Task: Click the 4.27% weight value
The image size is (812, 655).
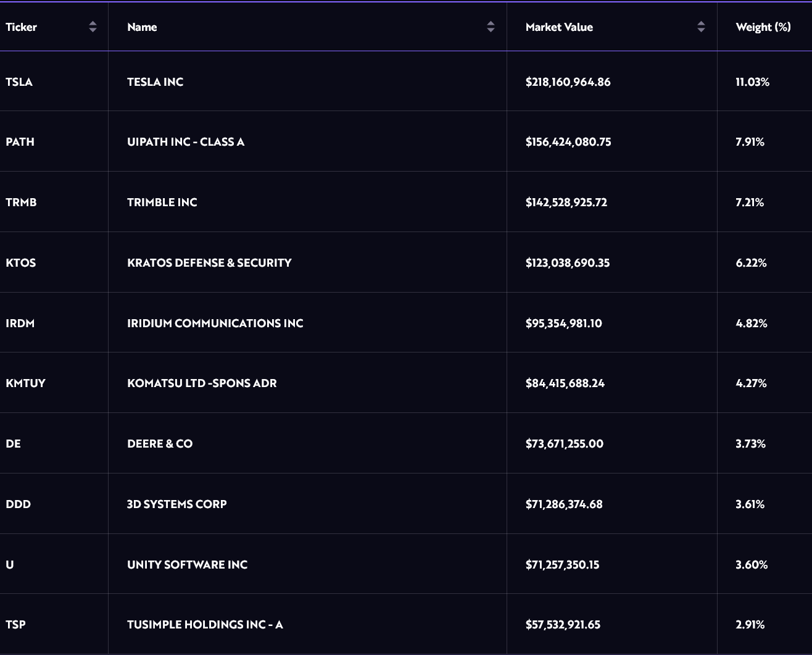Action: coord(752,383)
